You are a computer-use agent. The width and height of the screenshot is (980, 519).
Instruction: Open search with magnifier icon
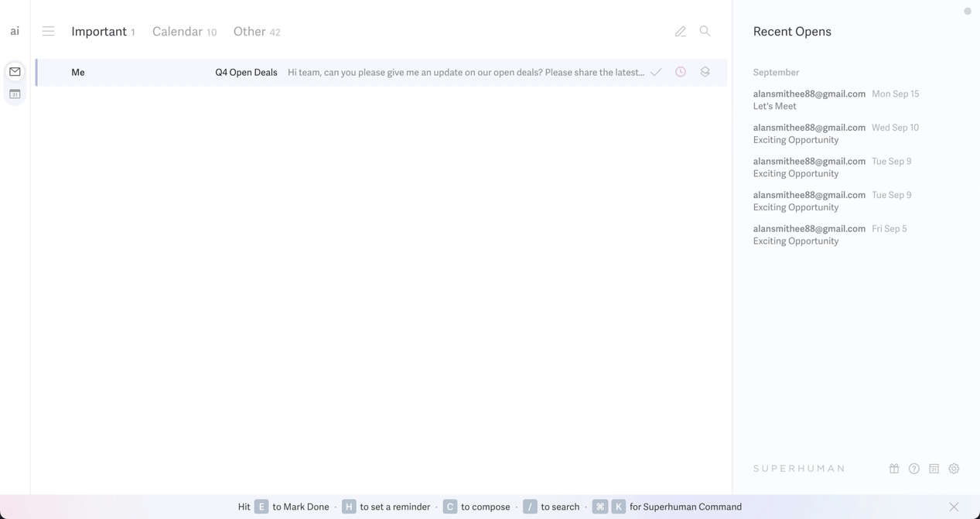tap(705, 32)
